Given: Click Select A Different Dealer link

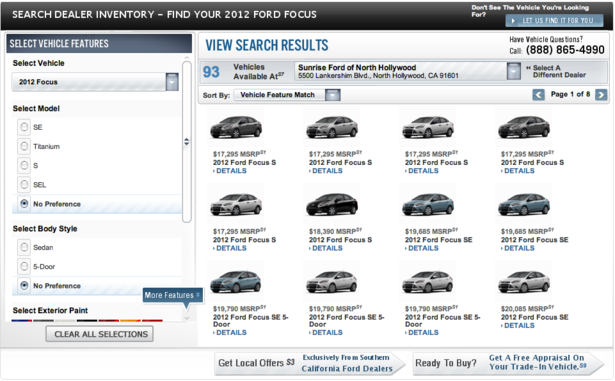Looking at the screenshot, I should click(559, 71).
